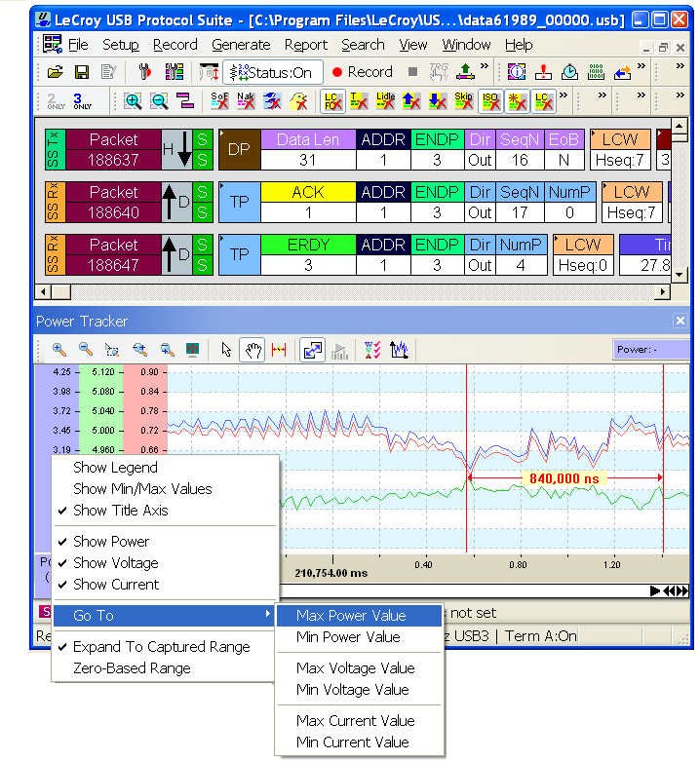The width and height of the screenshot is (700, 761).
Task: Click the Power Tracker zoom out icon
Action: point(86,350)
